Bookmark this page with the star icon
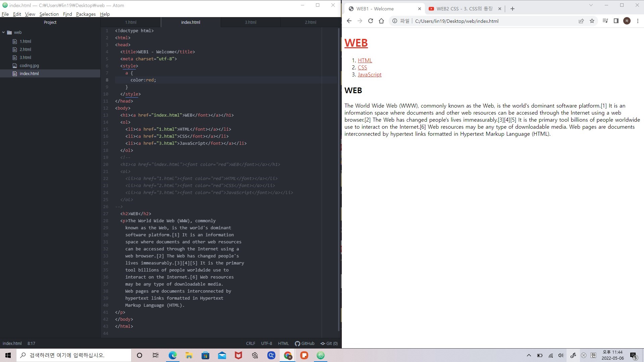 (592, 21)
